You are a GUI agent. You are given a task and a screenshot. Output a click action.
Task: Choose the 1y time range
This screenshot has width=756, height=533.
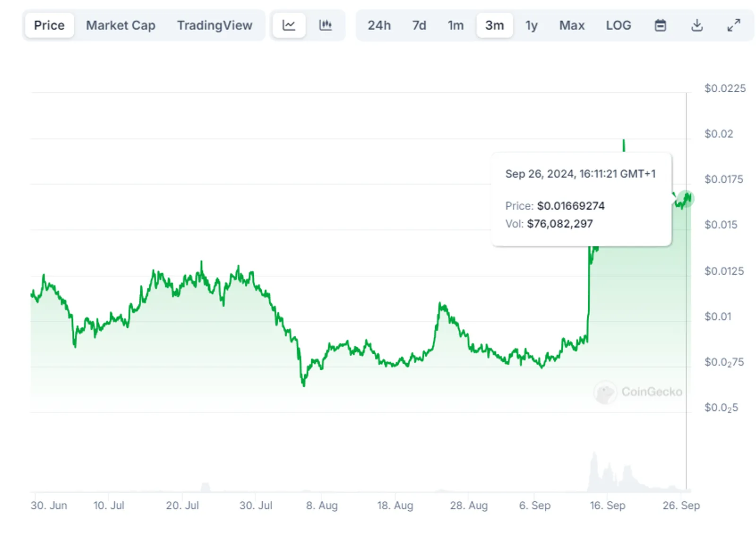point(532,25)
